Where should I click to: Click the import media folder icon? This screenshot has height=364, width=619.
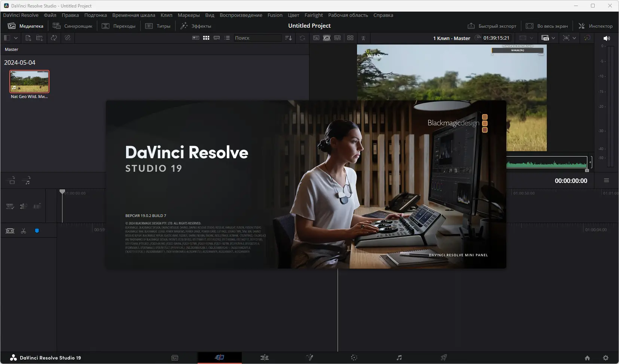pyautogui.click(x=39, y=38)
